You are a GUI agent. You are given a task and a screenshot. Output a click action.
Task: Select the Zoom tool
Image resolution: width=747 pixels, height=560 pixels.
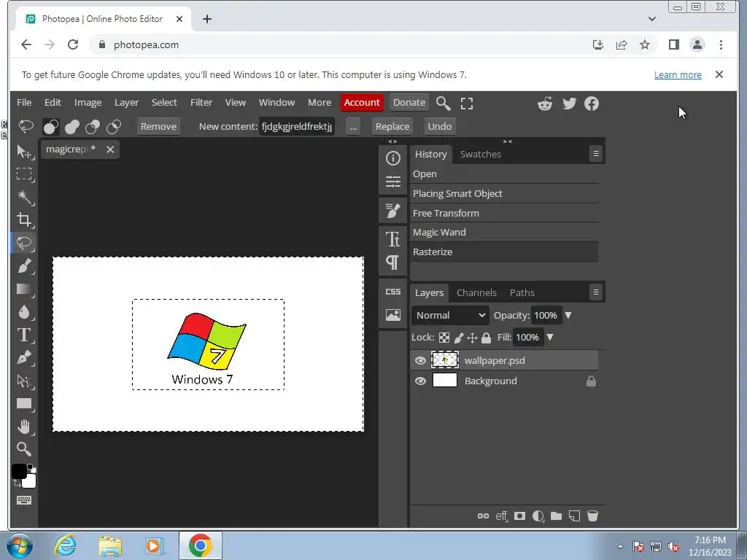(24, 449)
